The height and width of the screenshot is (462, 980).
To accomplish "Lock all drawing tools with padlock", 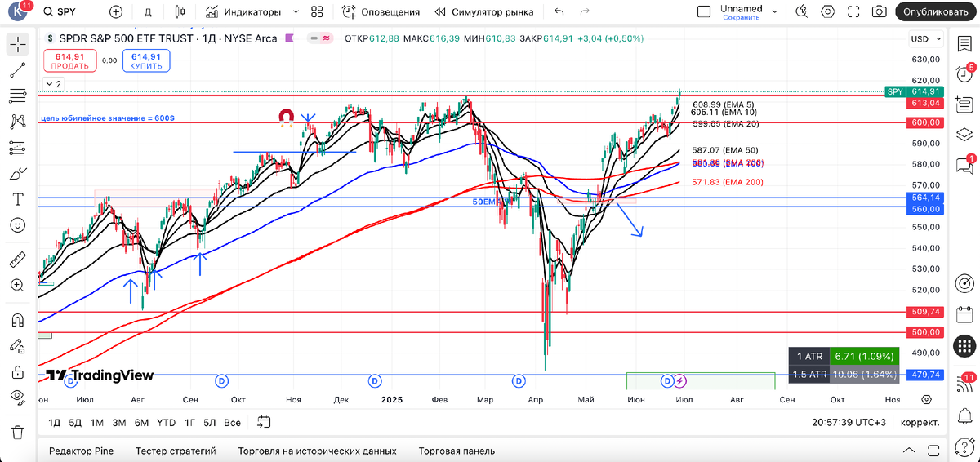I will pyautogui.click(x=17, y=372).
